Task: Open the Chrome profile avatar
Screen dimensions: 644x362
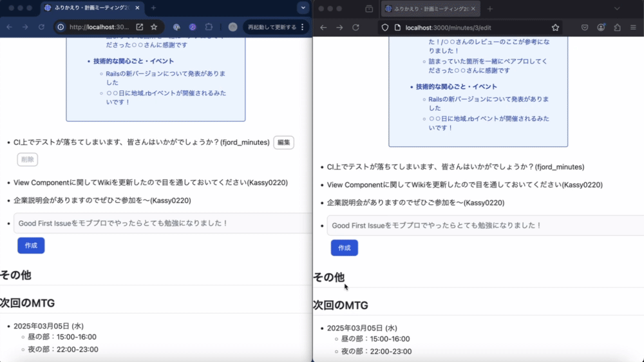Action: [233, 27]
